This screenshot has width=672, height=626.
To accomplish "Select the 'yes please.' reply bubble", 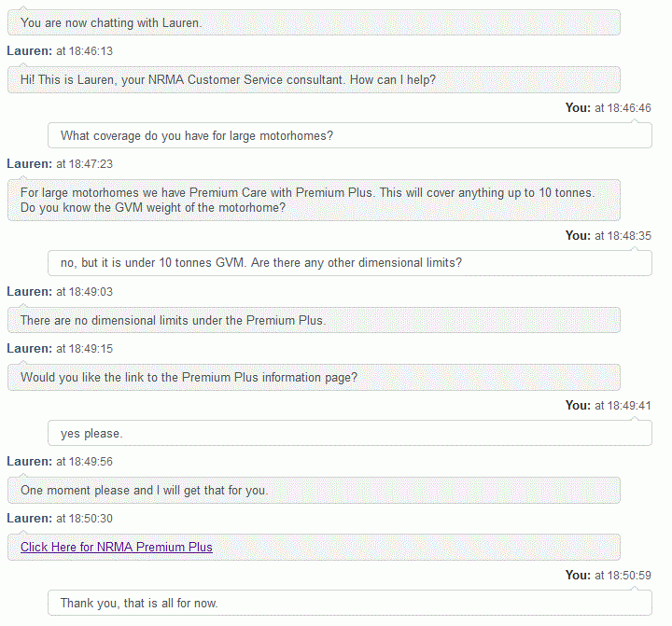I will (350, 434).
